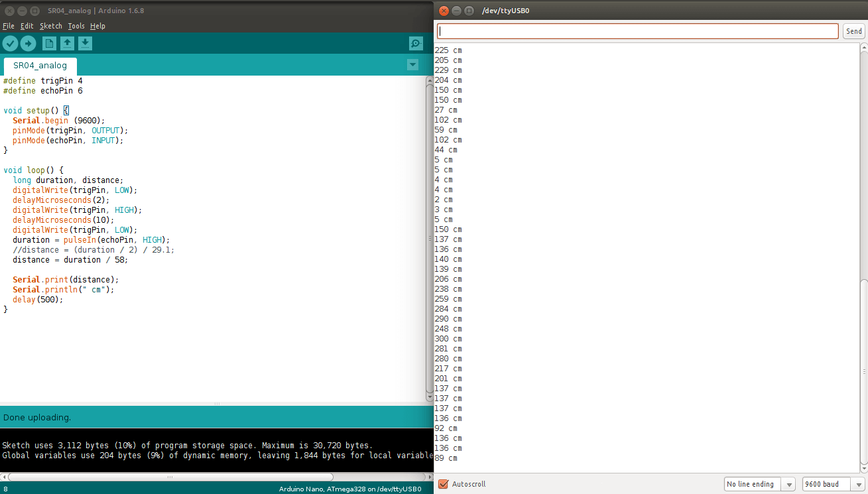868x494 pixels.
Task: Click the Send button in serial monitor
Action: tap(853, 31)
